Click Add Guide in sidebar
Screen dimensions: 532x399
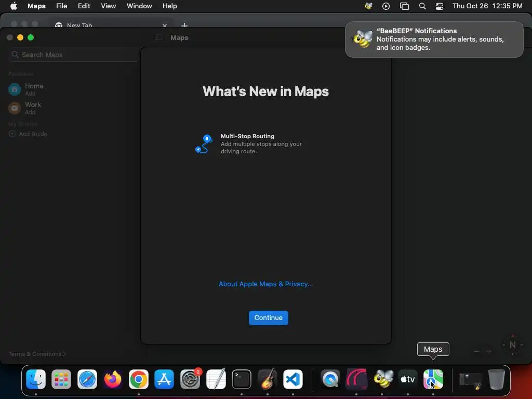(x=28, y=134)
